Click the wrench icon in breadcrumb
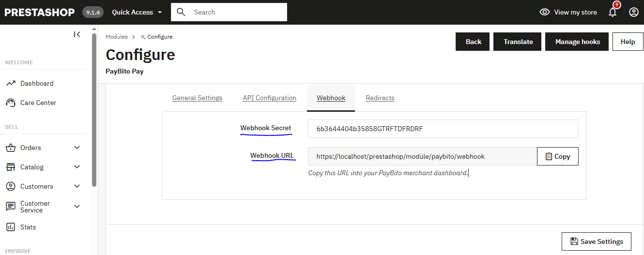This screenshot has height=255, width=644. point(143,37)
